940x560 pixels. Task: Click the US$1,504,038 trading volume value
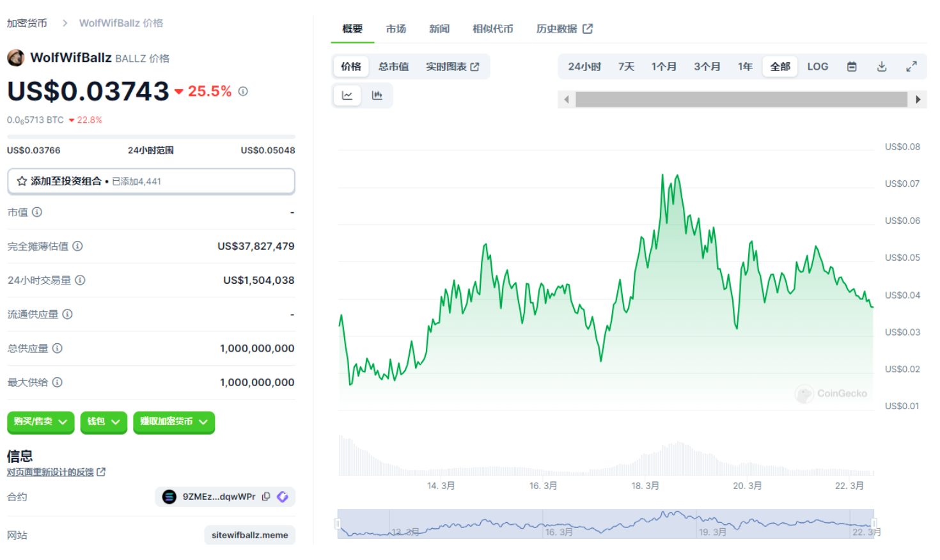(259, 280)
